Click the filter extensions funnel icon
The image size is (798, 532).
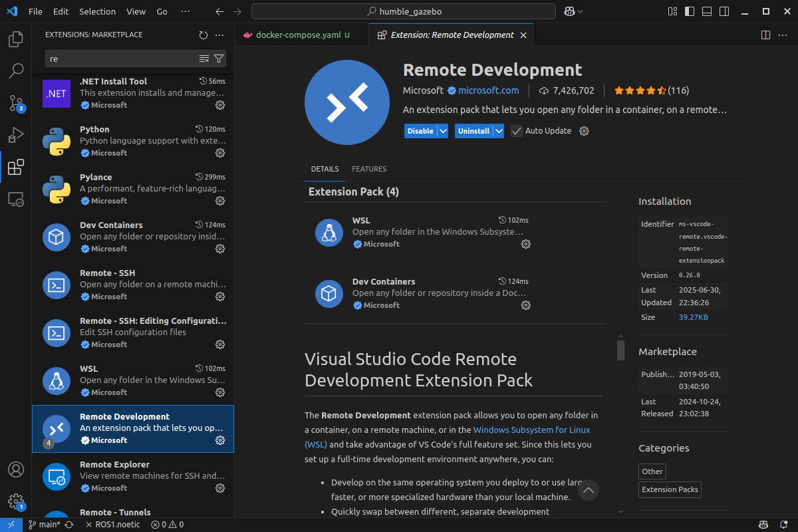[x=219, y=59]
